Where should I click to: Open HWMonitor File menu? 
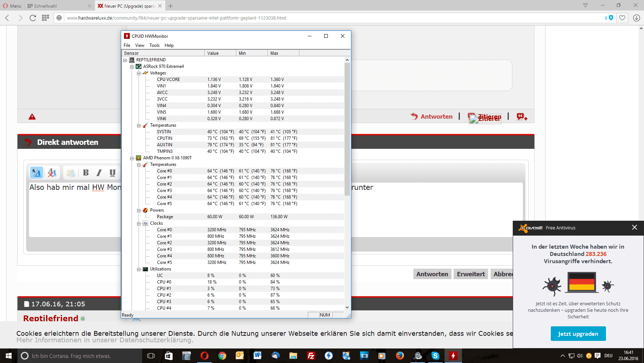pos(127,45)
